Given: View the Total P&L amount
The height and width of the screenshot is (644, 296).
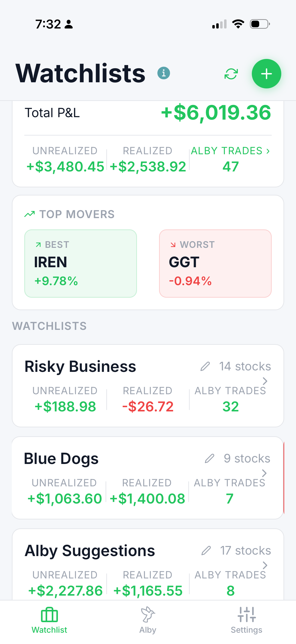Looking at the screenshot, I should (x=216, y=112).
